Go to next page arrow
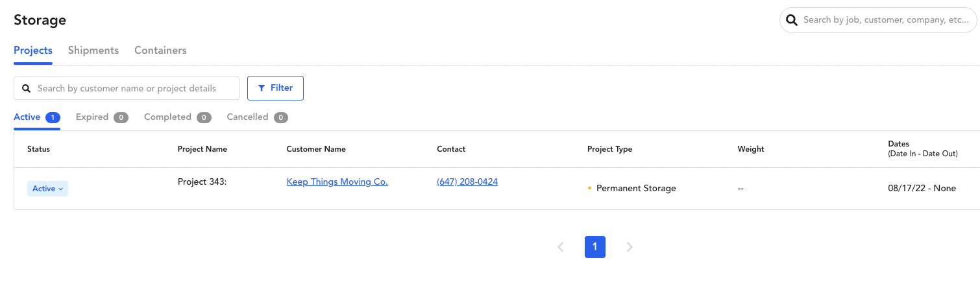The height and width of the screenshot is (304, 980). click(629, 247)
